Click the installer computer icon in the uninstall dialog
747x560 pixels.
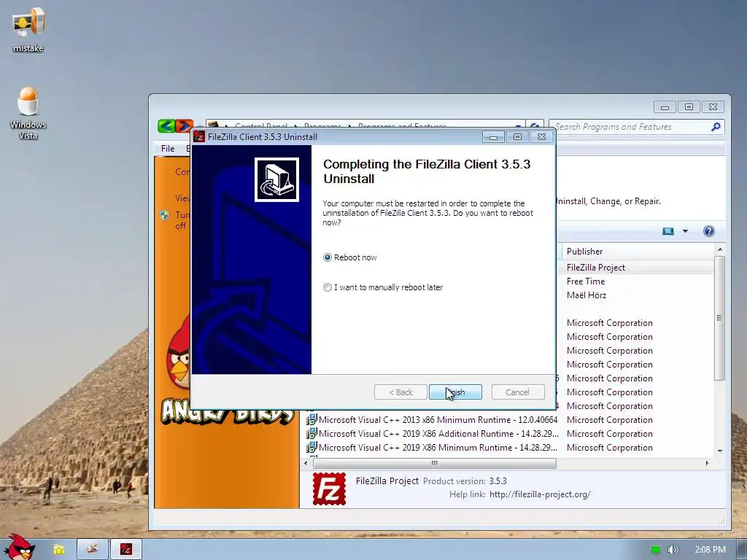pos(276,179)
